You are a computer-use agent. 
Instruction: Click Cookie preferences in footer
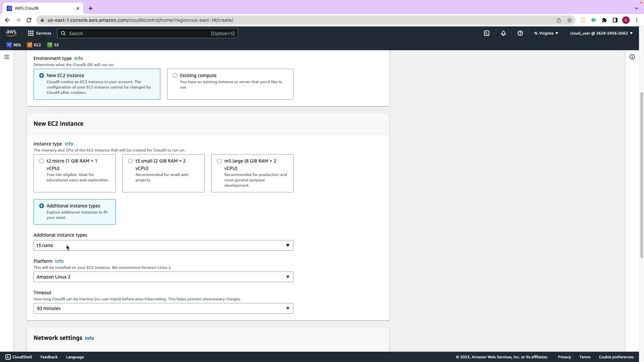coord(616,357)
